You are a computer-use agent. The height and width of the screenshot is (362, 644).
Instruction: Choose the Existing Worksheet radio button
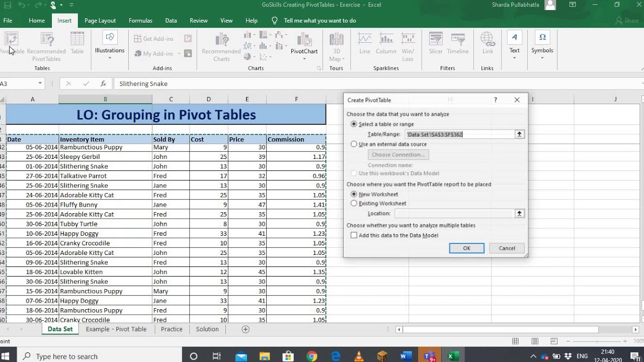click(x=354, y=204)
